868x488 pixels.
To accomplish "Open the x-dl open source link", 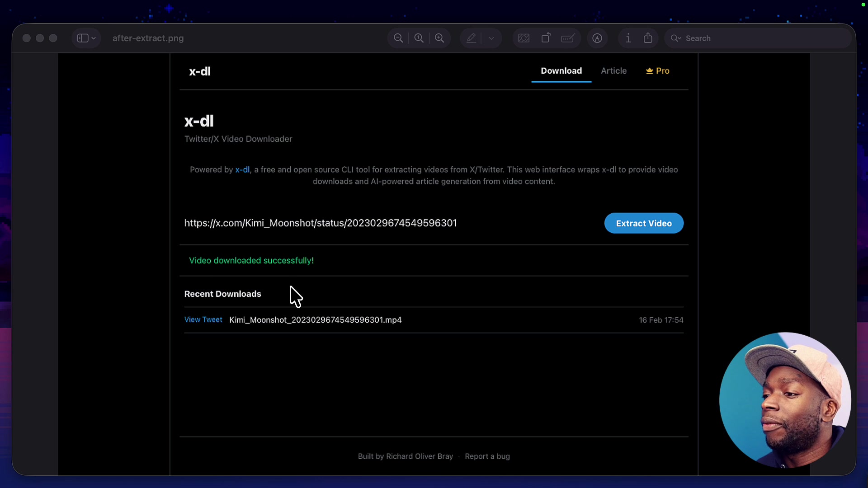I will click(242, 169).
